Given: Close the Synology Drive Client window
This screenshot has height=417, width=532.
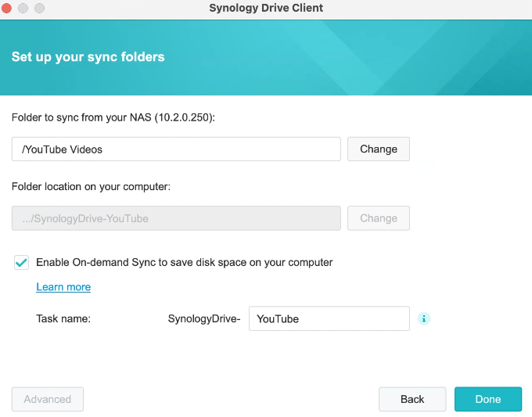Looking at the screenshot, I should tap(6, 8).
